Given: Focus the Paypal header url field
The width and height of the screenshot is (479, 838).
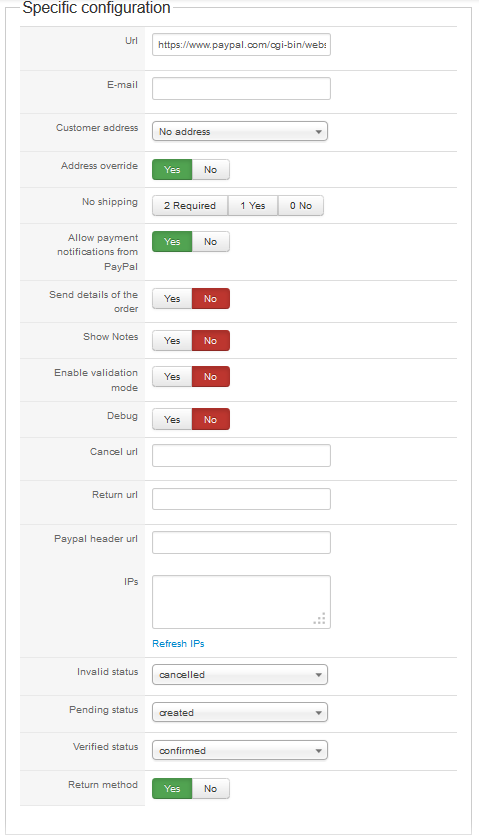Looking at the screenshot, I should pyautogui.click(x=241, y=542).
